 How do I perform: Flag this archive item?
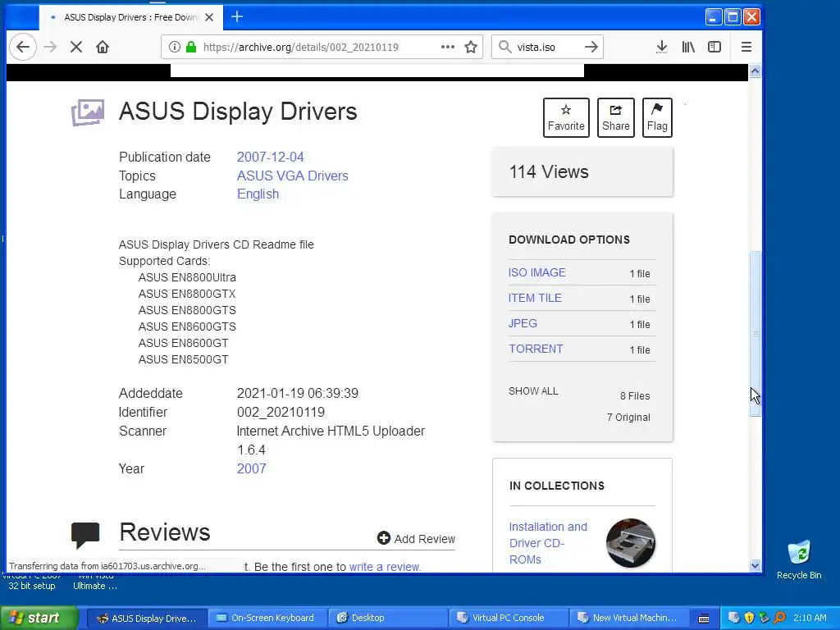pyautogui.click(x=657, y=117)
